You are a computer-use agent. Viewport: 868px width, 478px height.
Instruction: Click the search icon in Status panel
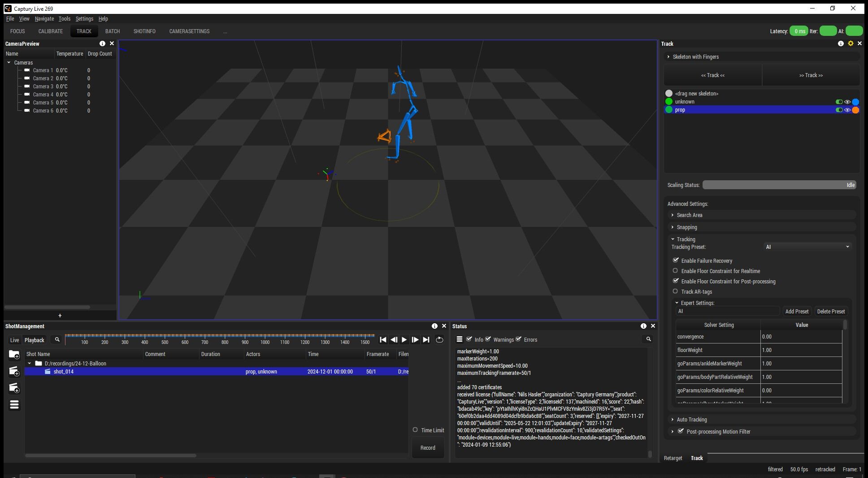[x=648, y=339]
